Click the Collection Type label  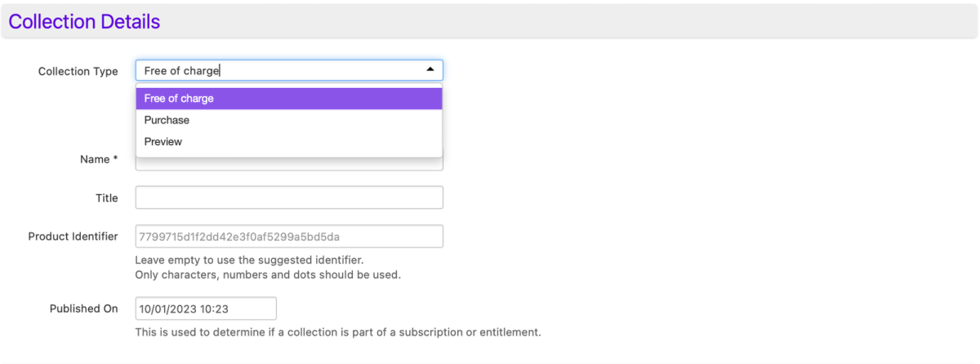point(78,72)
